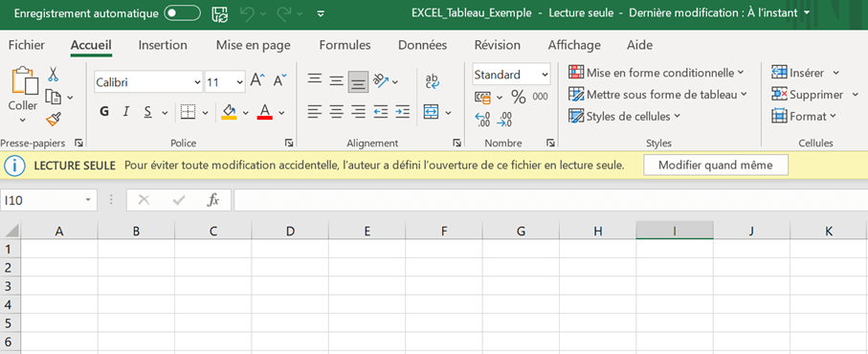This screenshot has height=354, width=868.
Task: Apply Bold formatting with G button
Action: click(x=104, y=112)
